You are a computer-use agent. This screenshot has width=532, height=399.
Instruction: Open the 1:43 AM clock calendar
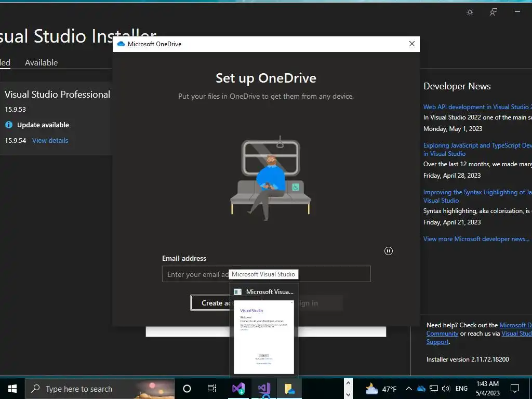[487, 389]
